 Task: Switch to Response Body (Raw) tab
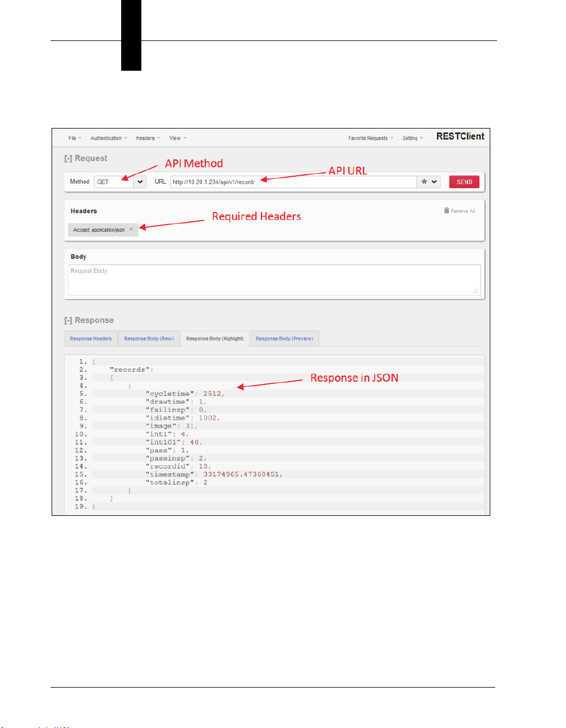(x=149, y=338)
